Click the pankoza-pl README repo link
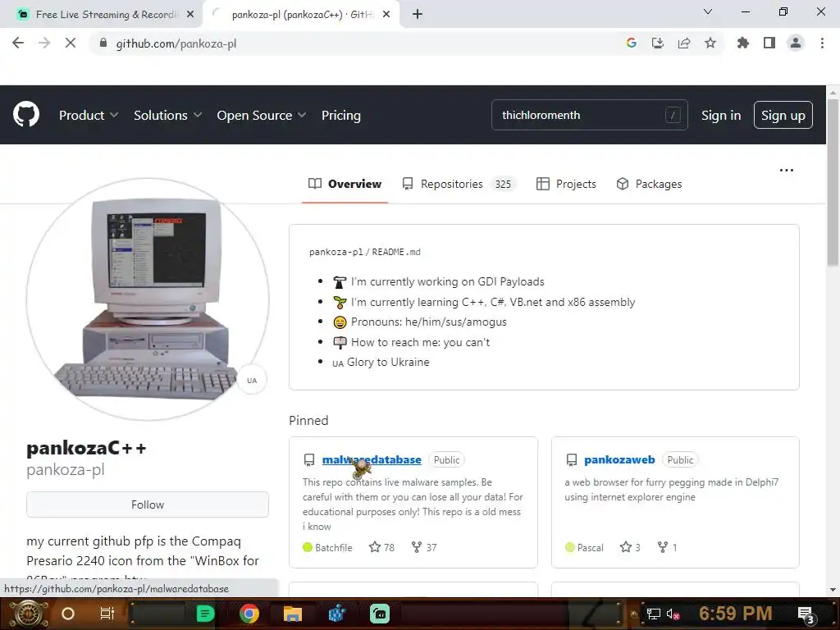840x630 pixels. click(x=336, y=252)
